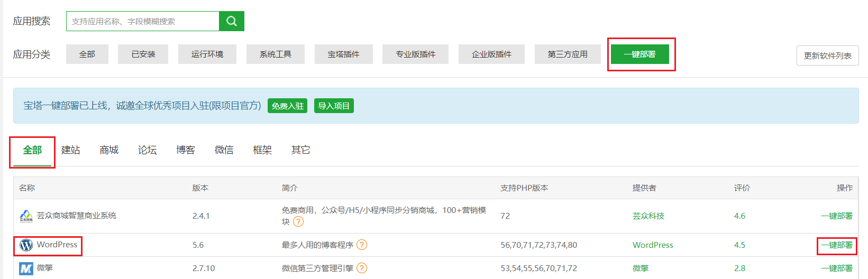
Task: Select the green 一键部署 category button
Action: coord(640,54)
